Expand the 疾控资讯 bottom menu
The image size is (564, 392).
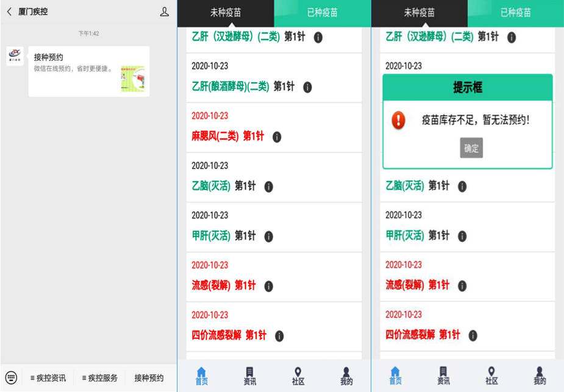(x=48, y=378)
